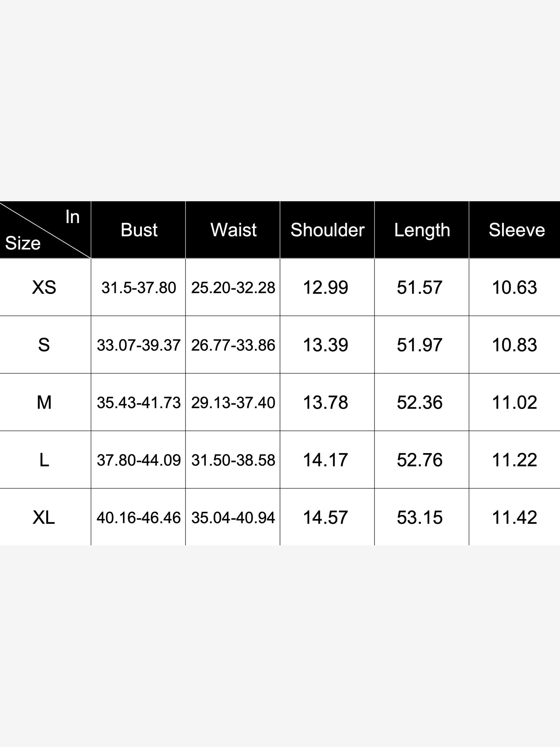Screen dimensions: 560x747
Task: Select the M size row label
Action: click(x=44, y=402)
